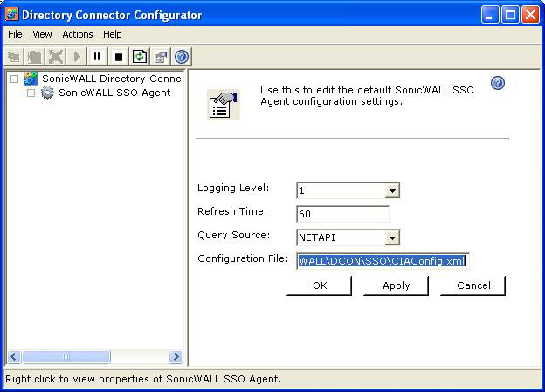Minimize the Directory Connector Configurator window
Viewport: 545px width, 392px height.
coord(490,15)
